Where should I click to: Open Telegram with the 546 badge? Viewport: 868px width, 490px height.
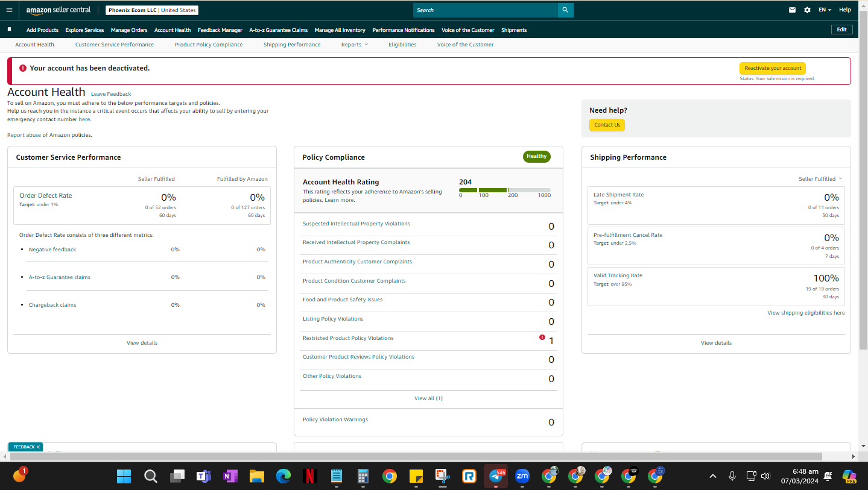[x=496, y=476]
